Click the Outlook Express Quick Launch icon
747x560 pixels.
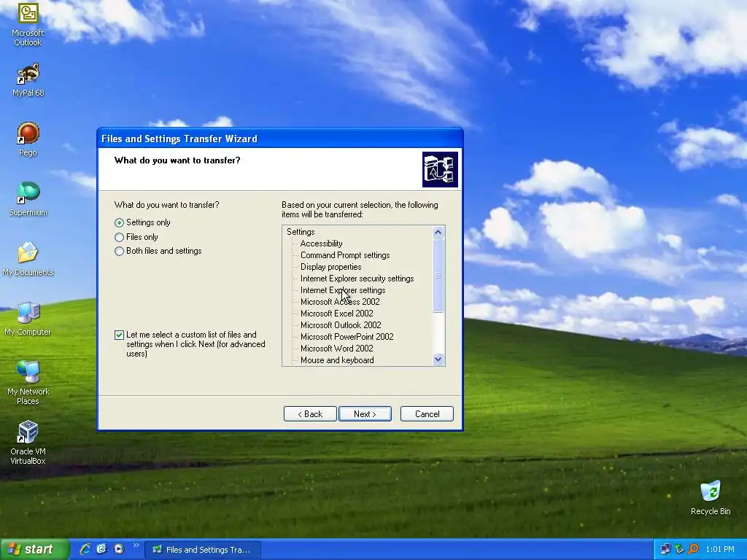pyautogui.click(x=101, y=549)
